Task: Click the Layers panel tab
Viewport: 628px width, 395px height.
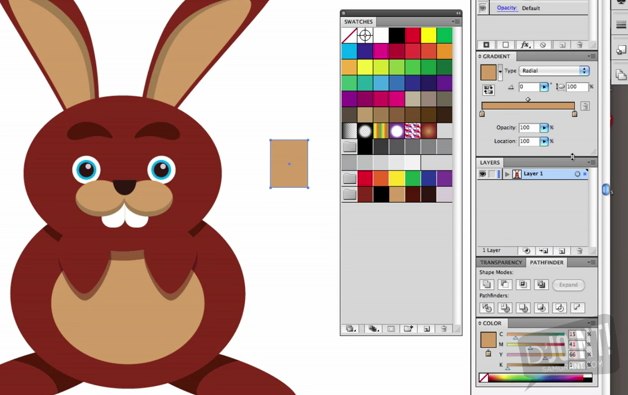Action: coord(489,162)
